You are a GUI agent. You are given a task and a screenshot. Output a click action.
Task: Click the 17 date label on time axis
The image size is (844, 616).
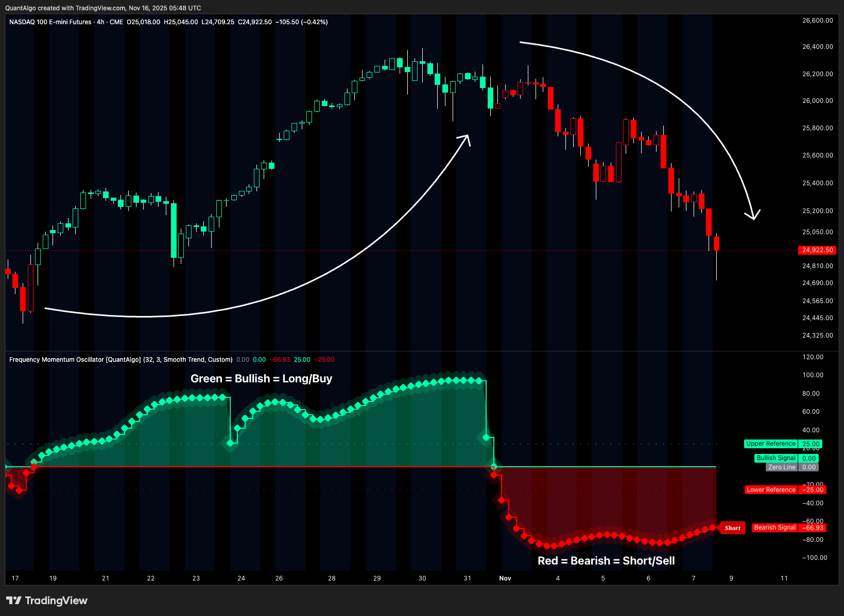(15, 578)
